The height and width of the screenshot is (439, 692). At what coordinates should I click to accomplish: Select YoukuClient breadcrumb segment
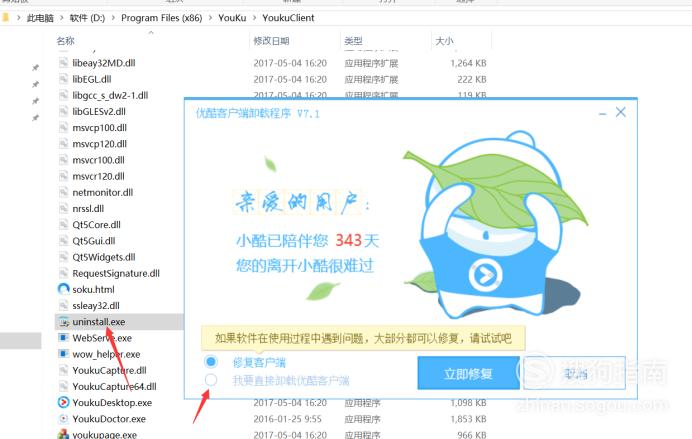click(288, 18)
